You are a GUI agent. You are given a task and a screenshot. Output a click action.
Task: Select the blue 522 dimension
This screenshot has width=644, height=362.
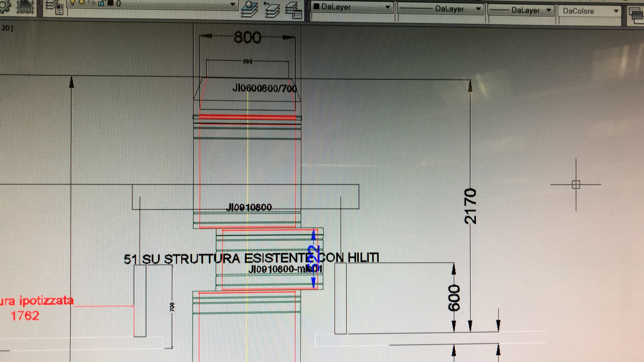coord(314,255)
